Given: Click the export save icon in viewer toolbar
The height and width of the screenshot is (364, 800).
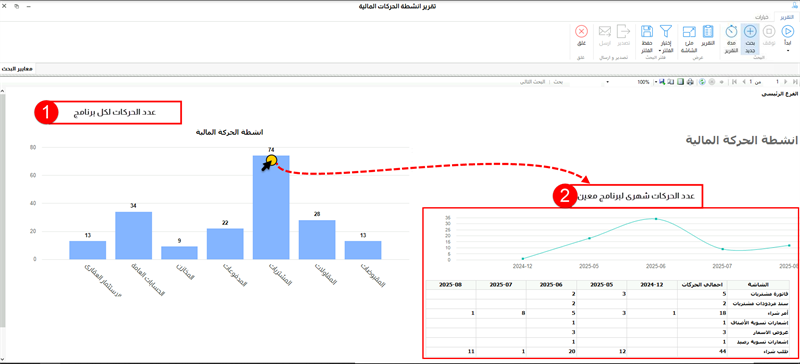Looking at the screenshot, I should (x=663, y=82).
